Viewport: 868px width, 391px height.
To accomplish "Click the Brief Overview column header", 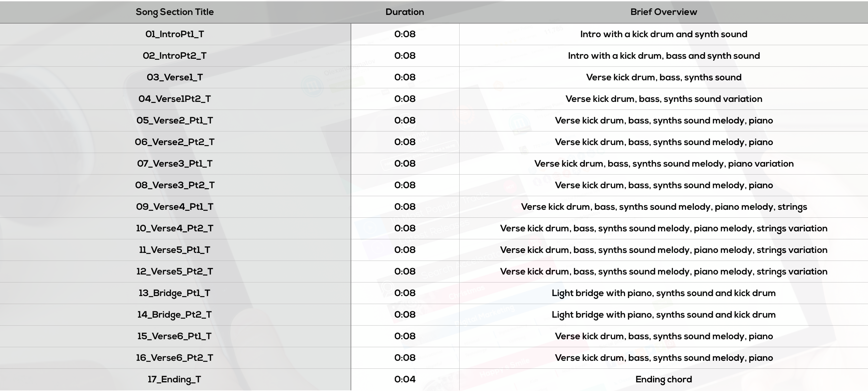I will 664,12.
